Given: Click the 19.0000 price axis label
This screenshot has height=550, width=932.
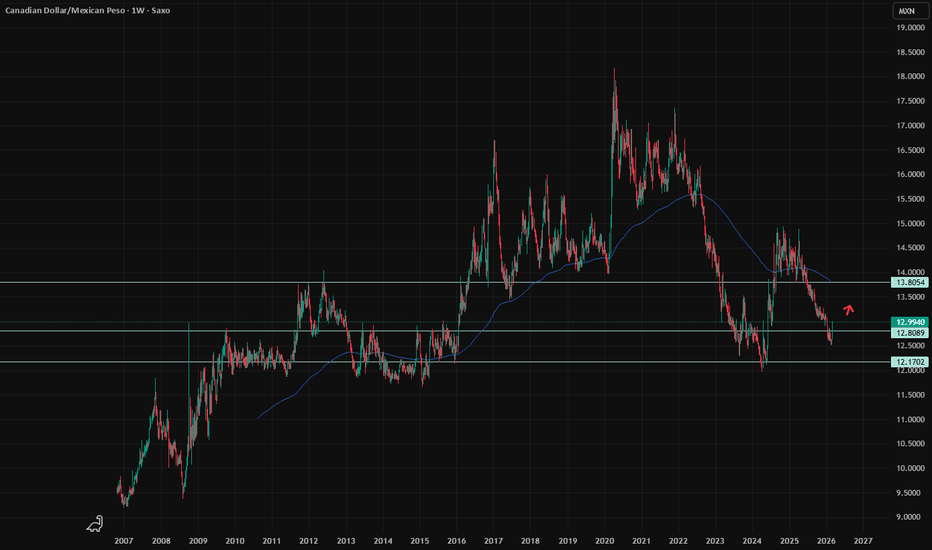Looking at the screenshot, I should (910, 27).
